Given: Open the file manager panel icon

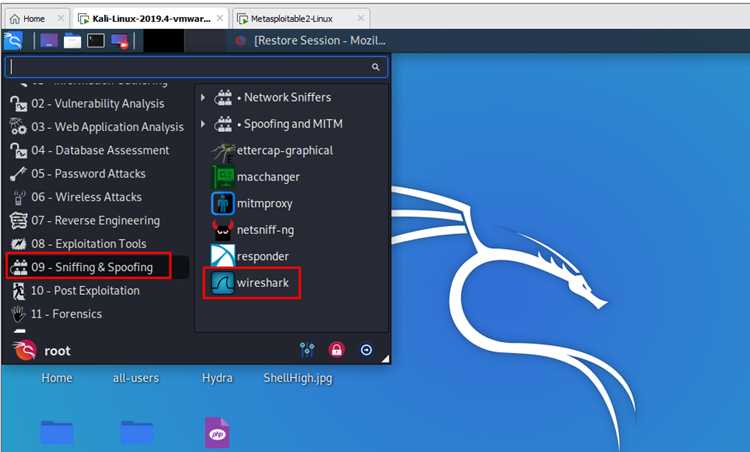Looking at the screenshot, I should click(x=72, y=41).
